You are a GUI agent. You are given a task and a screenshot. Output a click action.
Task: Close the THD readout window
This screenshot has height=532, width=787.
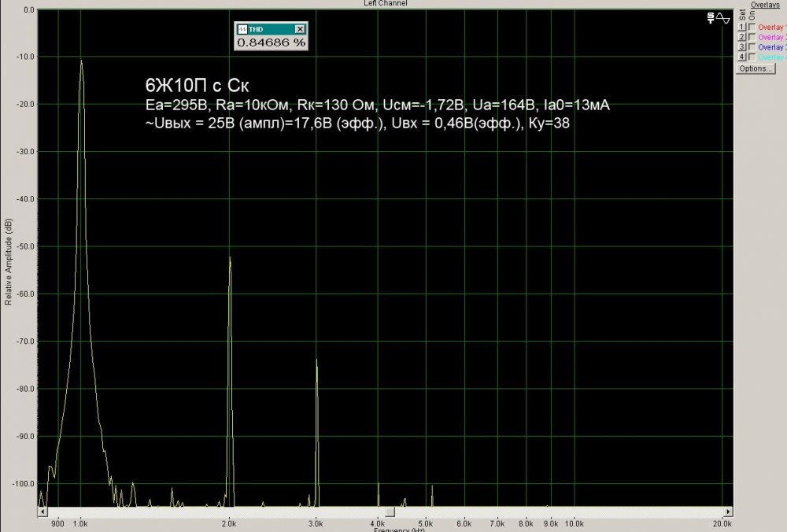tap(300, 29)
